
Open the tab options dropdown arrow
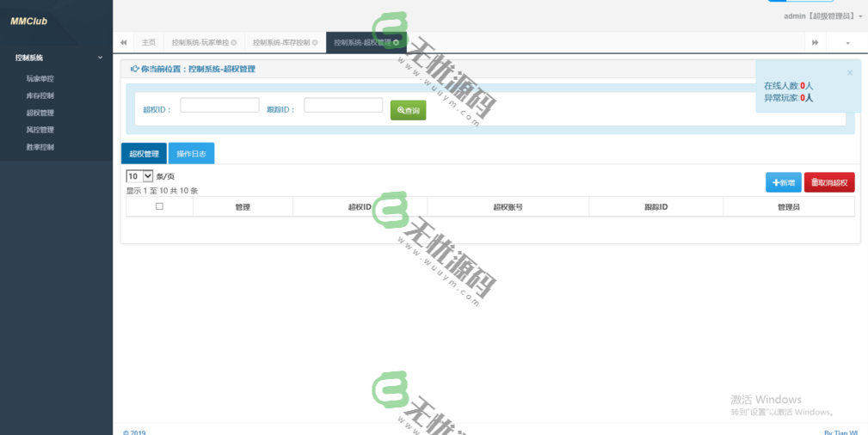click(x=847, y=42)
